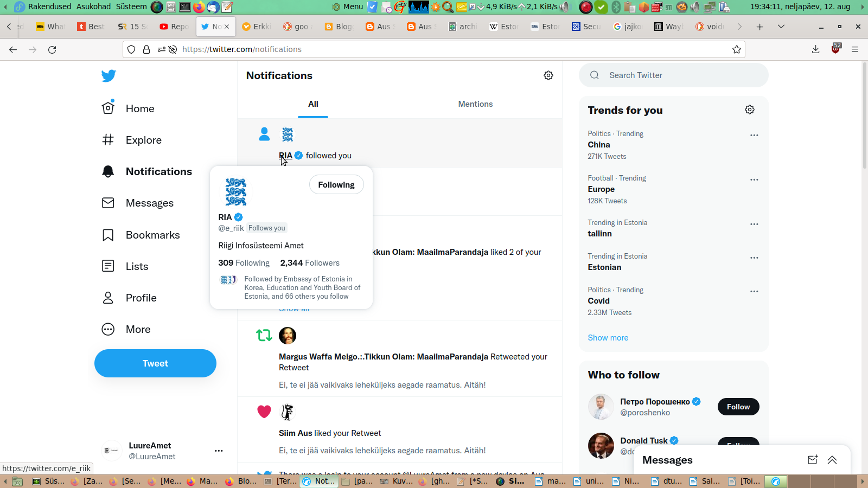
Task: Open RIA's 309 Following list
Action: [244, 263]
